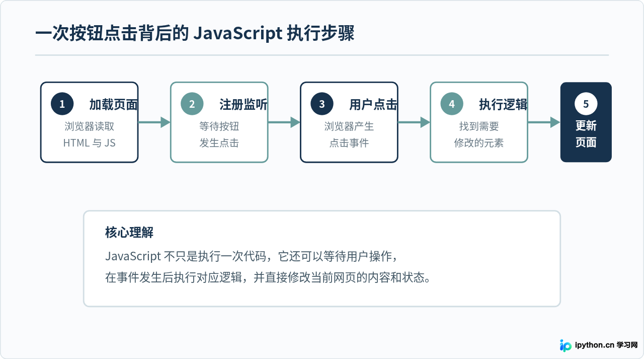Select the step heading "用户点击"
Screen dimensions: 644x359
tap(373, 105)
